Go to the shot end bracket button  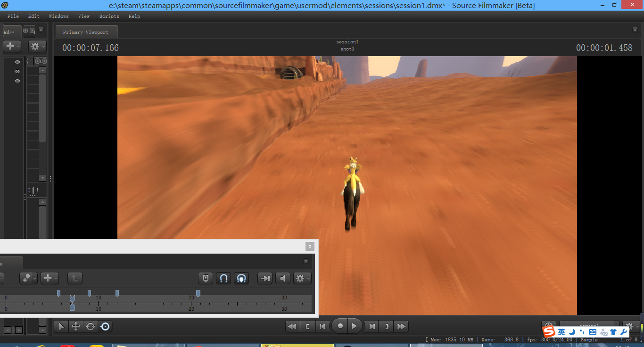coord(387,326)
